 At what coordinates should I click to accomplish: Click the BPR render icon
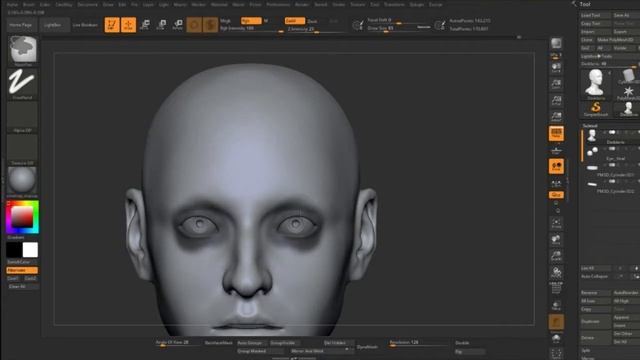click(556, 44)
